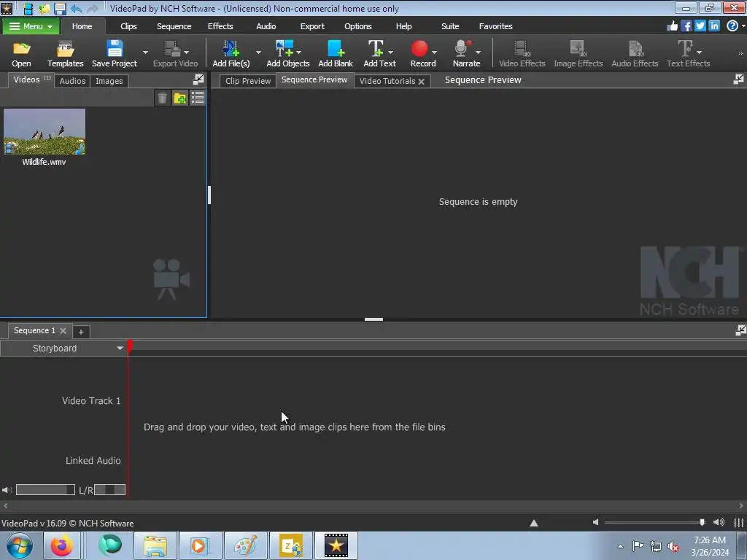
Task: Select the Wildlife.wmv thumbnail
Action: click(x=44, y=131)
